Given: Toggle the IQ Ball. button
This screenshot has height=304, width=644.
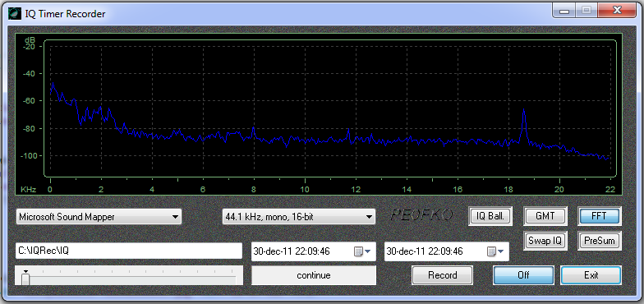Looking at the screenshot, I should click(490, 216).
